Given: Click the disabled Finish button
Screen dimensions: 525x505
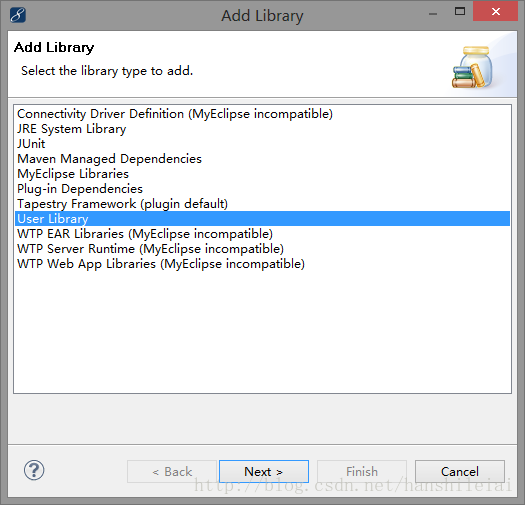Looking at the screenshot, I should [x=362, y=472].
